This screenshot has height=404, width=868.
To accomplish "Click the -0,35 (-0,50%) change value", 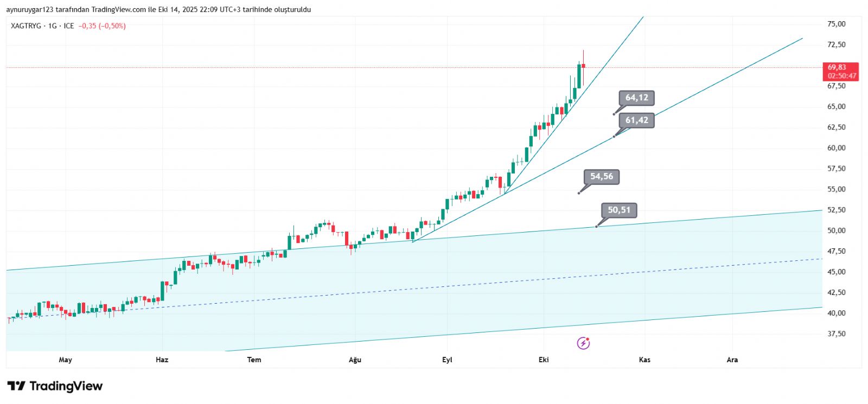I will click(102, 26).
